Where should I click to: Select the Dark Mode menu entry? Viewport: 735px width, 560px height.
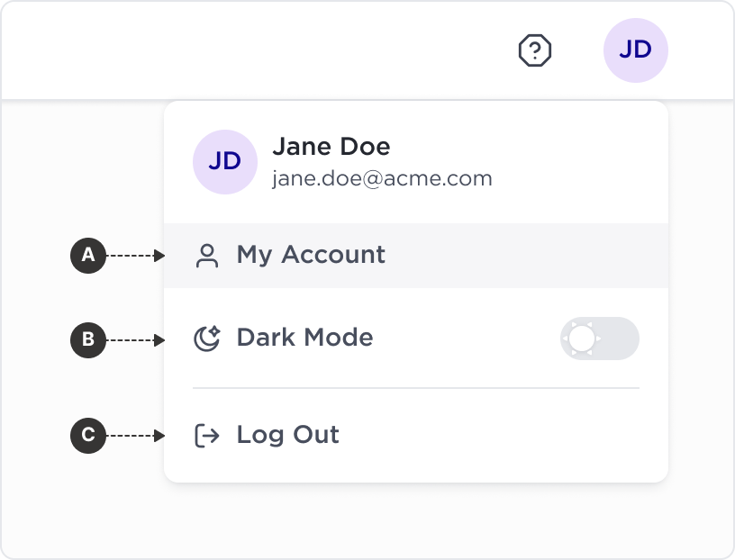416,339
